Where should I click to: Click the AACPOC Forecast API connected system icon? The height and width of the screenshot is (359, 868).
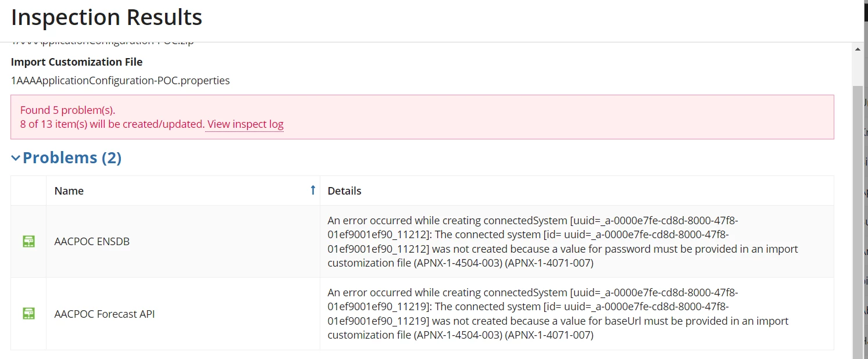(28, 314)
